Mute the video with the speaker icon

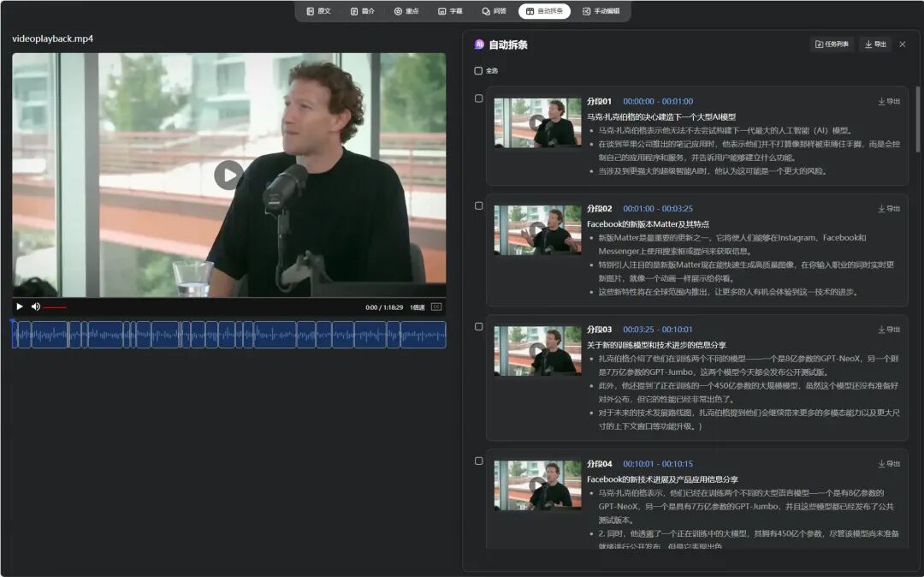click(35, 306)
